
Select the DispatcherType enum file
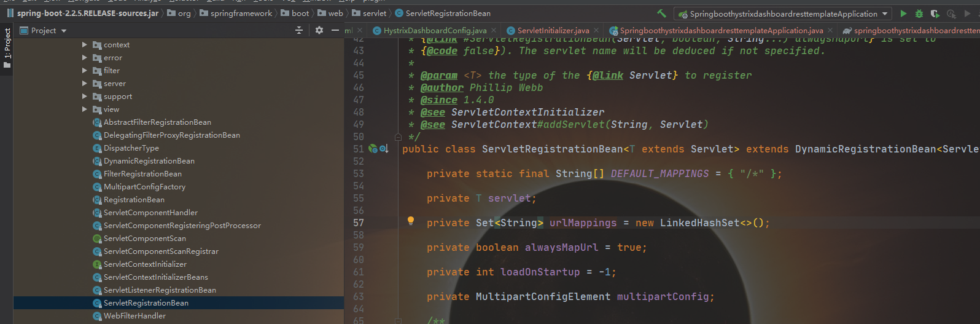[131, 148]
